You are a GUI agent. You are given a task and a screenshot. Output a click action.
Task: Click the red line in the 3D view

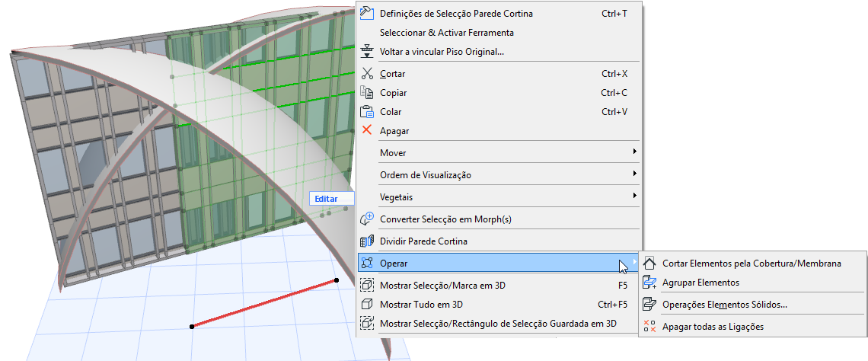(x=264, y=303)
